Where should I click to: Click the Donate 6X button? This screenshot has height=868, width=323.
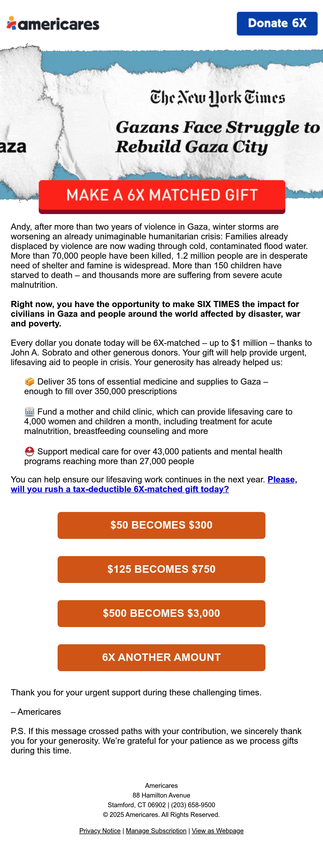point(277,24)
